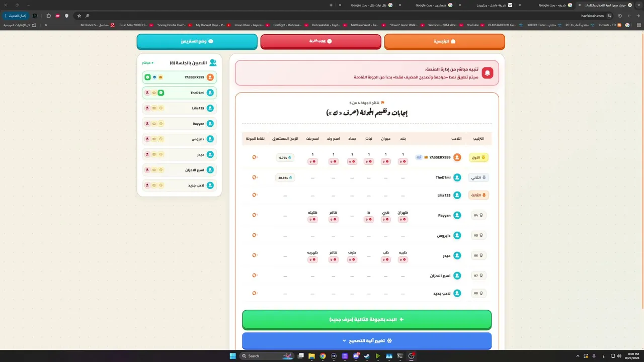Click the volume icon in system tray
The width and height of the screenshot is (644, 362).
click(x=619, y=356)
